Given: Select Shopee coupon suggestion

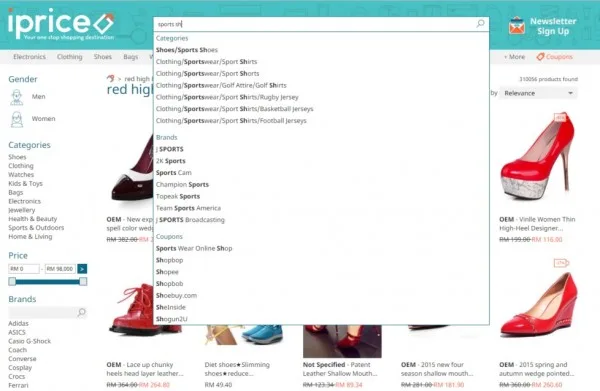Looking at the screenshot, I should [167, 272].
